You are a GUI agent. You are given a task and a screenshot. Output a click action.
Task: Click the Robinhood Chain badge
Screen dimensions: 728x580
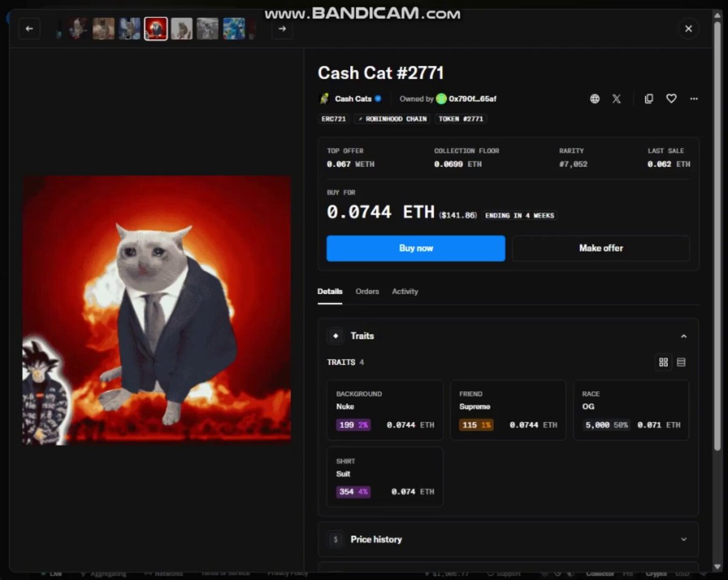392,119
